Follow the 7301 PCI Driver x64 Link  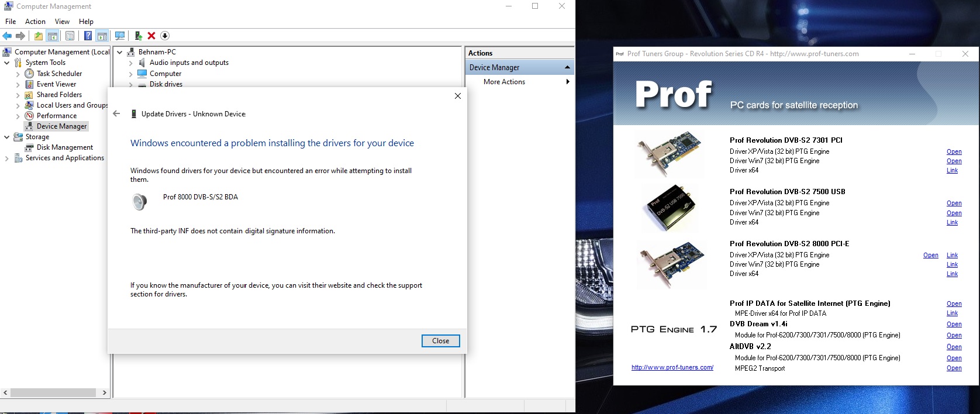(952, 170)
